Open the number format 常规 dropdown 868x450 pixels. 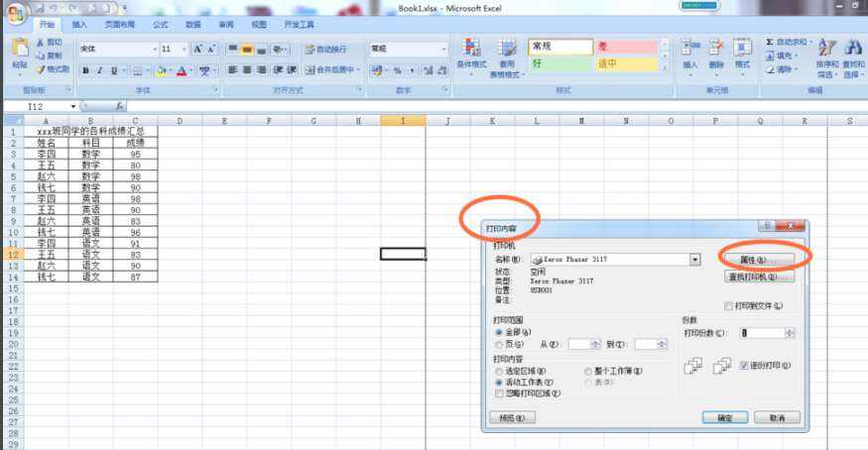(x=444, y=50)
